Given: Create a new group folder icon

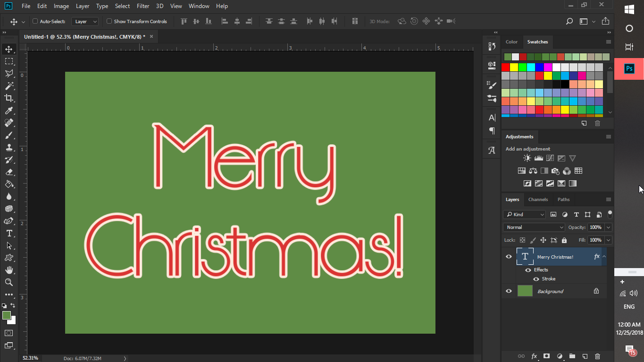Looking at the screenshot, I should [572, 356].
